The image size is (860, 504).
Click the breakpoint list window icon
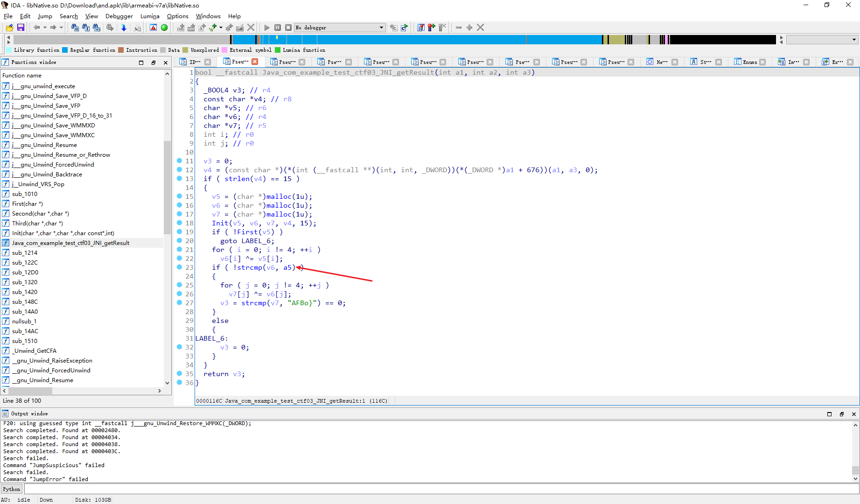pos(421,28)
